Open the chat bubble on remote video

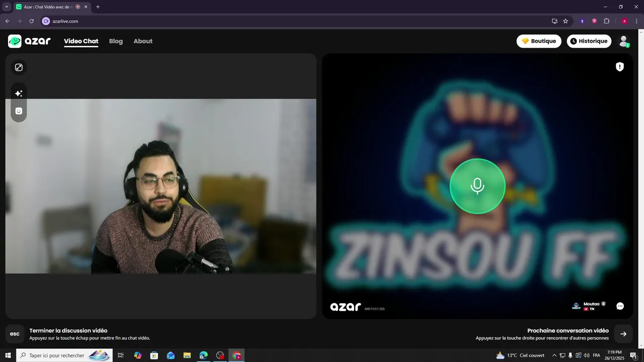pyautogui.click(x=620, y=306)
